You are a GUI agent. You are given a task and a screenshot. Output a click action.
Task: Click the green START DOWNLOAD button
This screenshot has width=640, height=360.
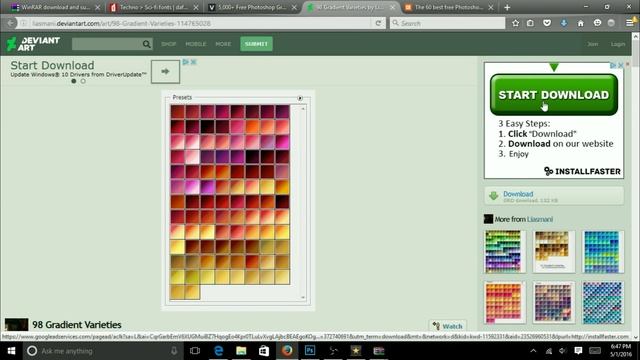pyautogui.click(x=554, y=95)
